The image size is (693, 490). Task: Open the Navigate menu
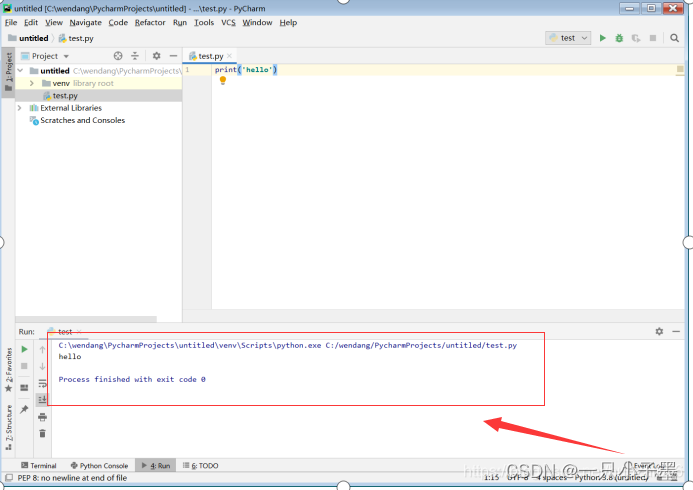point(85,23)
